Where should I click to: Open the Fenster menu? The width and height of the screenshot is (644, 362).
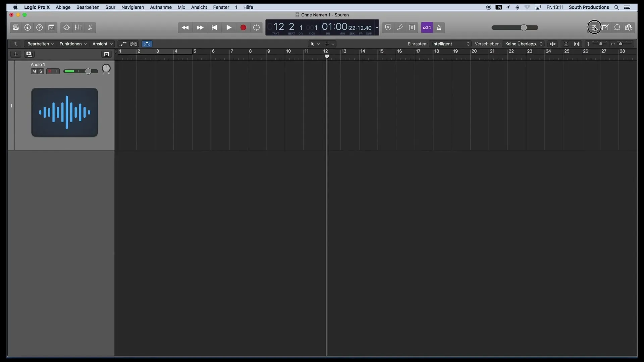tap(221, 7)
